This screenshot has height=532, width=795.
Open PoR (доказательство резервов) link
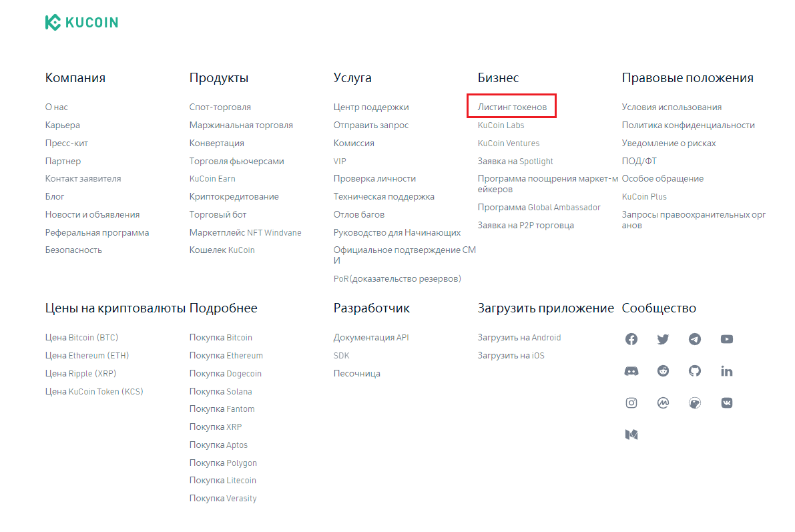pos(398,279)
